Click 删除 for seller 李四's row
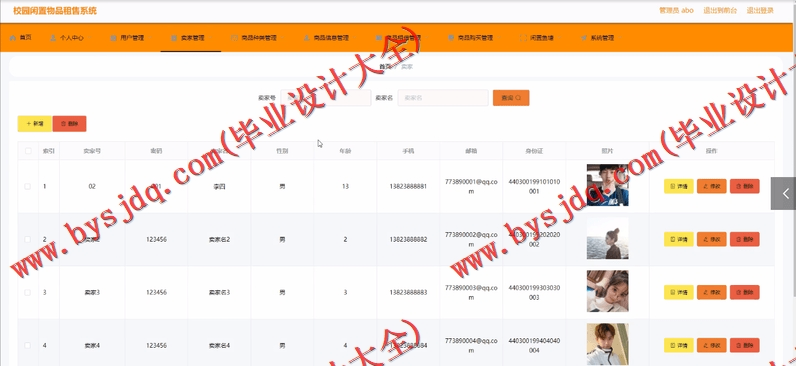 [745, 186]
